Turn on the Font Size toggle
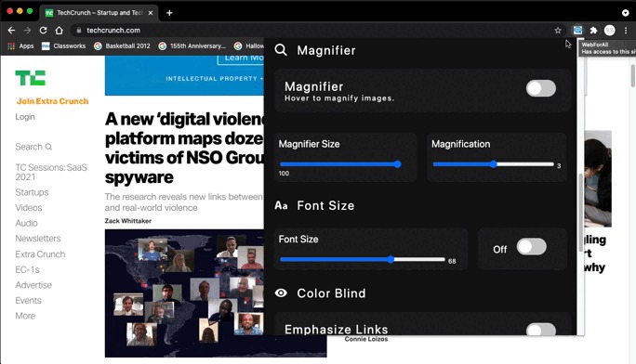Image resolution: width=636 pixels, height=364 pixels. point(531,247)
